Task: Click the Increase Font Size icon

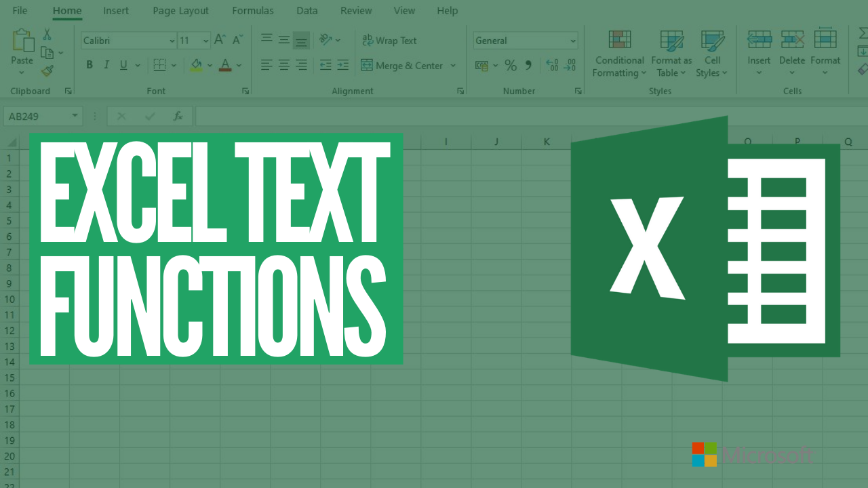Action: pos(220,41)
